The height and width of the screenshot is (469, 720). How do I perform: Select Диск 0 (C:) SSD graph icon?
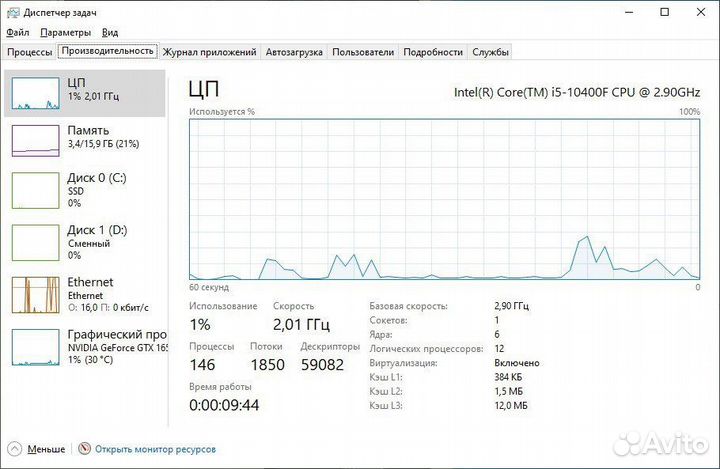coord(35,190)
